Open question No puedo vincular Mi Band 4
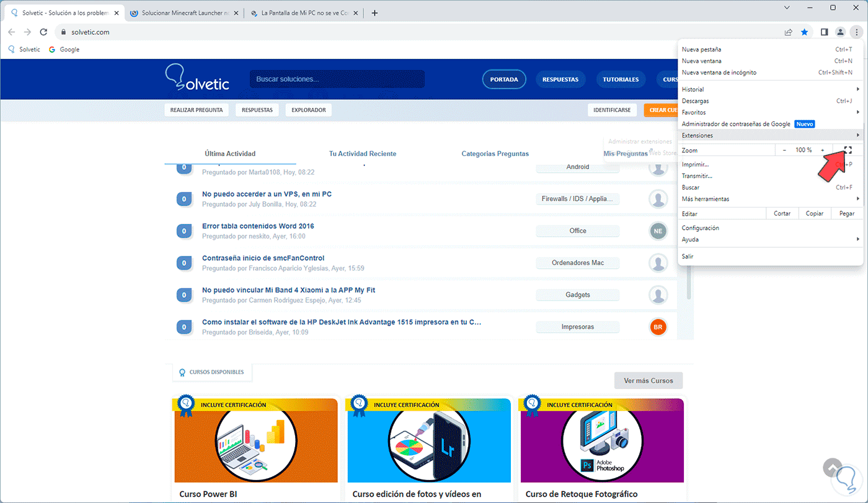This screenshot has height=503, width=868. click(288, 290)
